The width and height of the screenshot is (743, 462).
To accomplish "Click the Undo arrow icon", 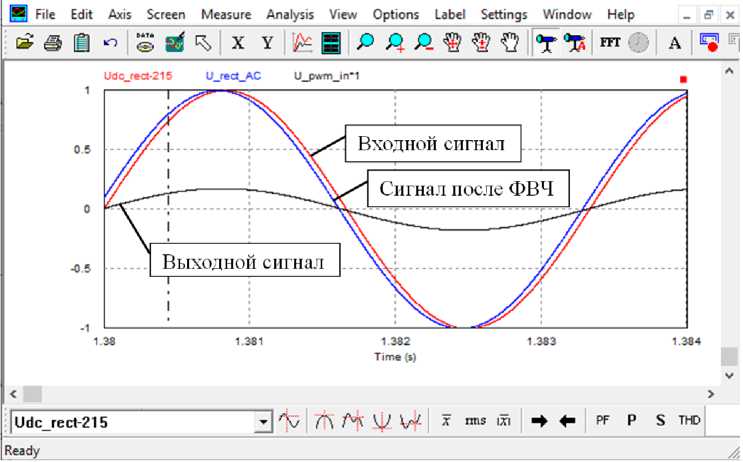I will 110,42.
